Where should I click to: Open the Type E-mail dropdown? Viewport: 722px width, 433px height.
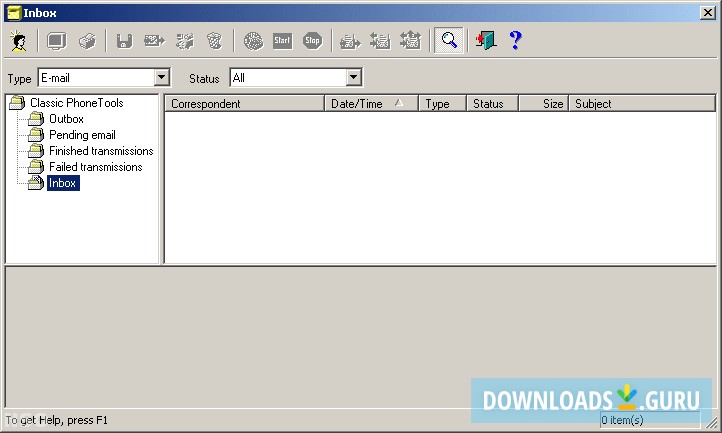click(162, 77)
